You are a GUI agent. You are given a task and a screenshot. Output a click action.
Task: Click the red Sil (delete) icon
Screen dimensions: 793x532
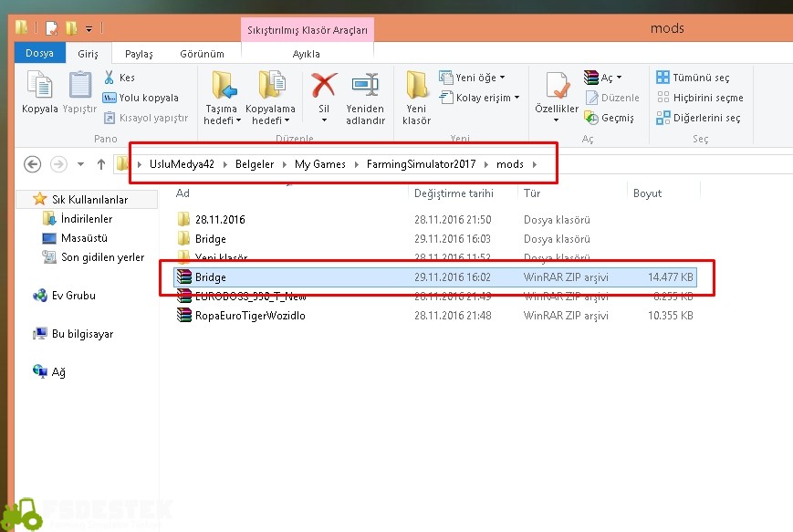tap(323, 88)
